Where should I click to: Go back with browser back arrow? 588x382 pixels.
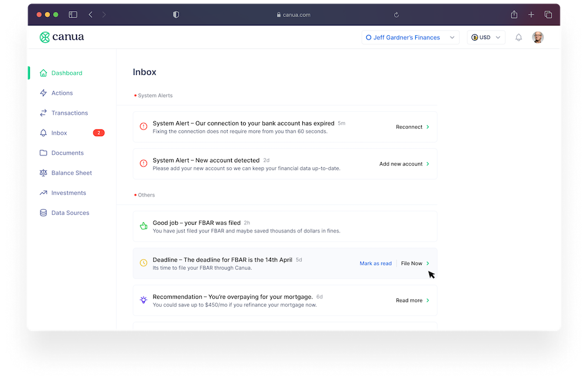[x=91, y=15]
